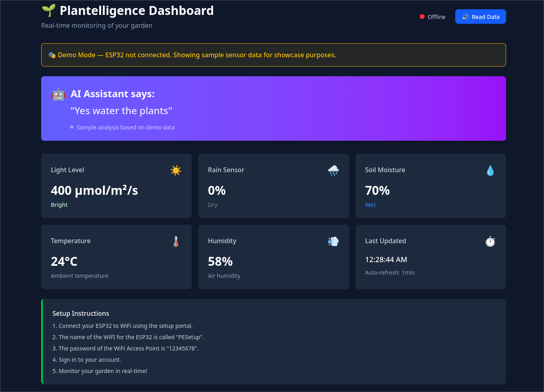Click the 24°C temperature value
The height and width of the screenshot is (392, 544).
click(x=64, y=261)
